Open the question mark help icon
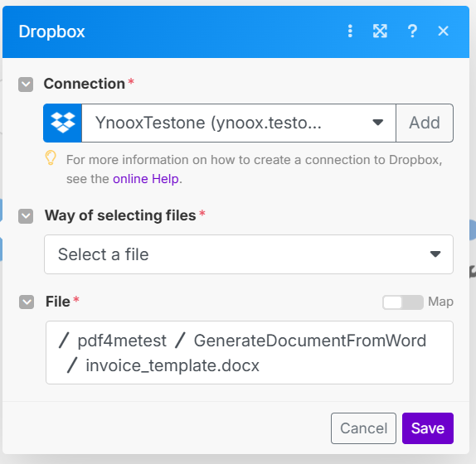Screen dimensions: 476x464 [412, 31]
